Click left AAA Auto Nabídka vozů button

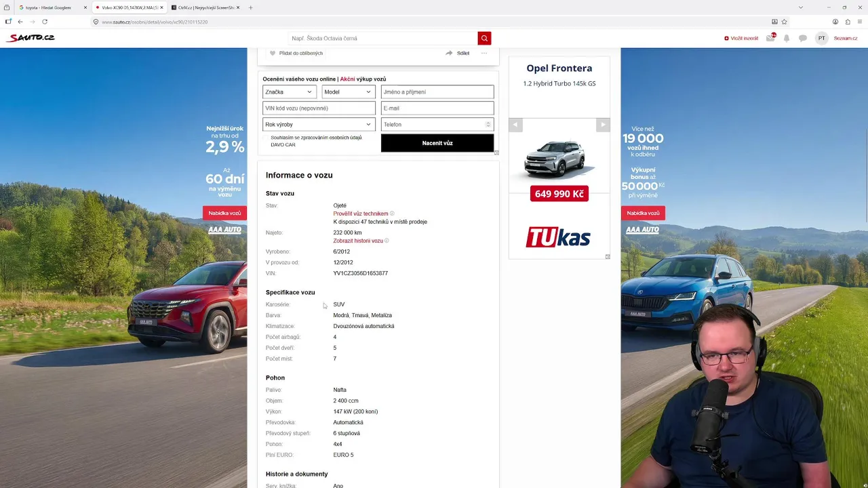(224, 213)
